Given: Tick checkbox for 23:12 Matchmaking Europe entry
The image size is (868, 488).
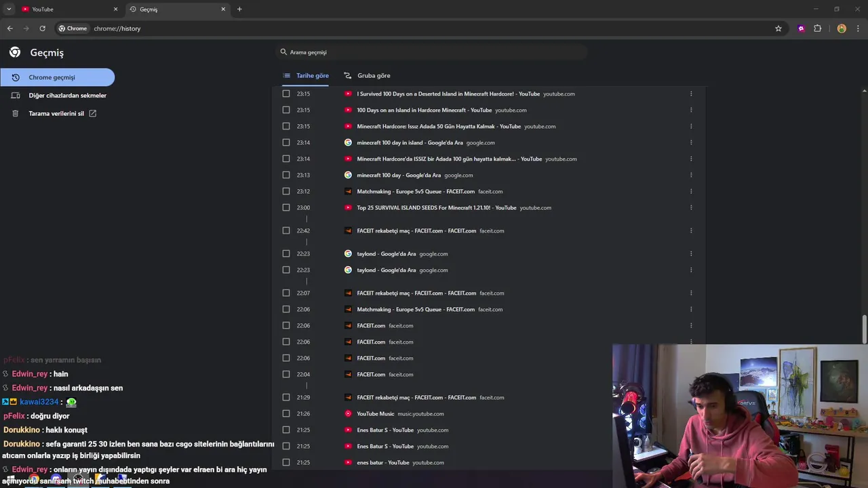Looking at the screenshot, I should tap(286, 191).
